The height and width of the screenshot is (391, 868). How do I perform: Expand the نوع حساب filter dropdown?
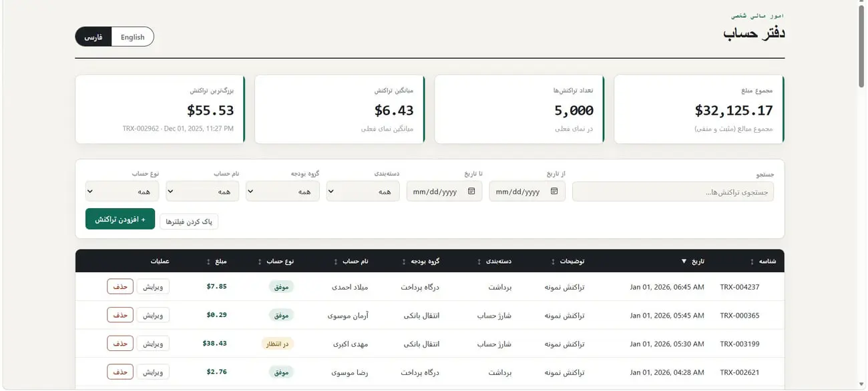[x=122, y=191]
